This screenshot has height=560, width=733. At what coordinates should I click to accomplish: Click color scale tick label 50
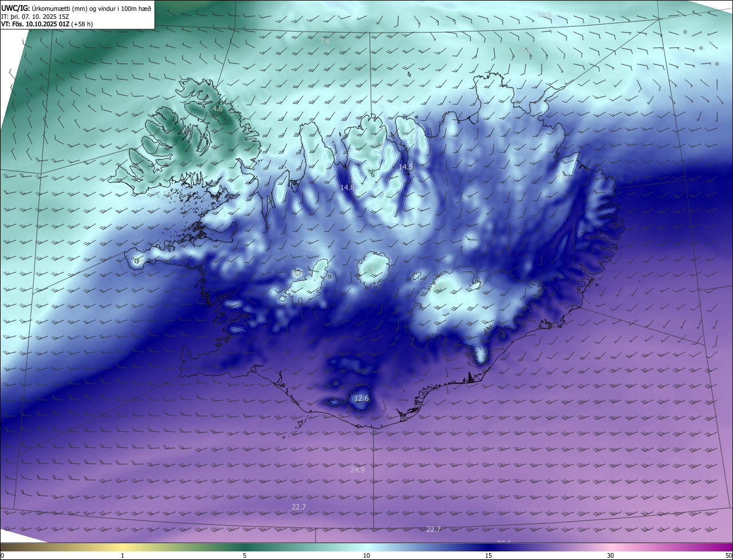tap(728, 555)
